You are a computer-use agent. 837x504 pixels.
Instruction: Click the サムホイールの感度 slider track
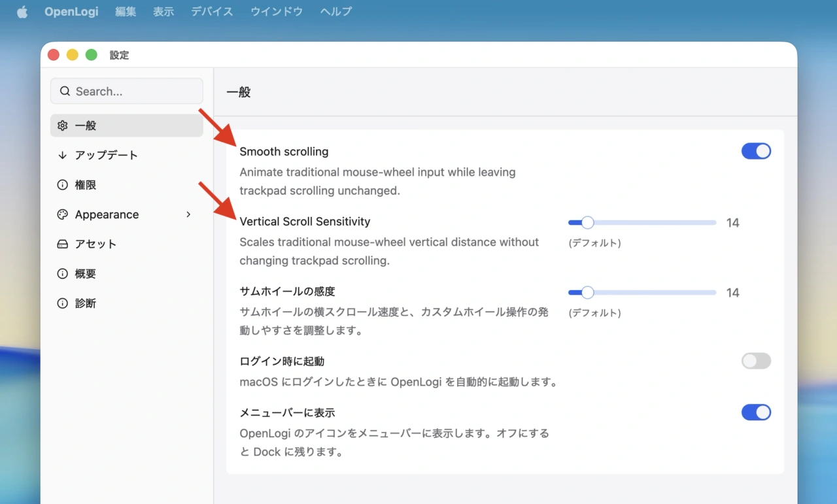point(642,293)
